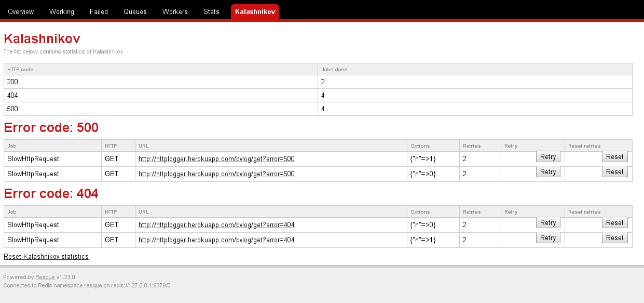Switch to the Working tab
The width and height of the screenshot is (644, 303).
[62, 11]
